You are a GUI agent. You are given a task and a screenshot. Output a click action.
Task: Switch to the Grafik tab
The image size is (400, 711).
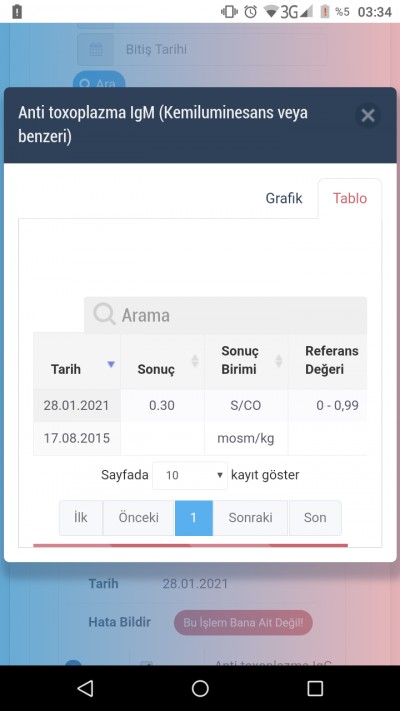[x=284, y=198]
